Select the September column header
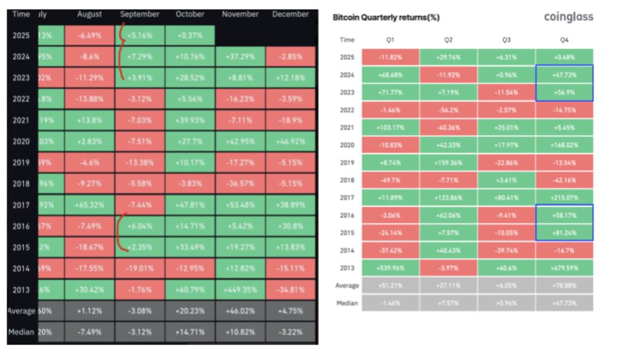 [140, 14]
